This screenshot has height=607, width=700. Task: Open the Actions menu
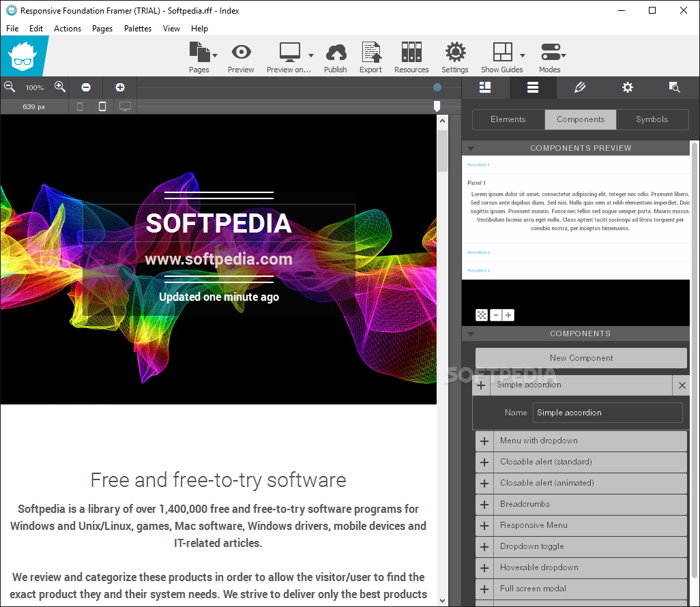coord(68,29)
